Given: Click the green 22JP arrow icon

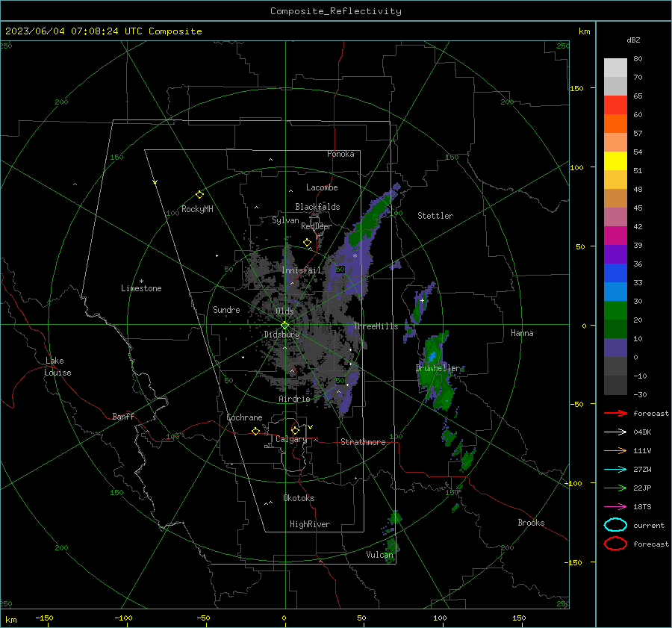Looking at the screenshot, I should [x=615, y=488].
